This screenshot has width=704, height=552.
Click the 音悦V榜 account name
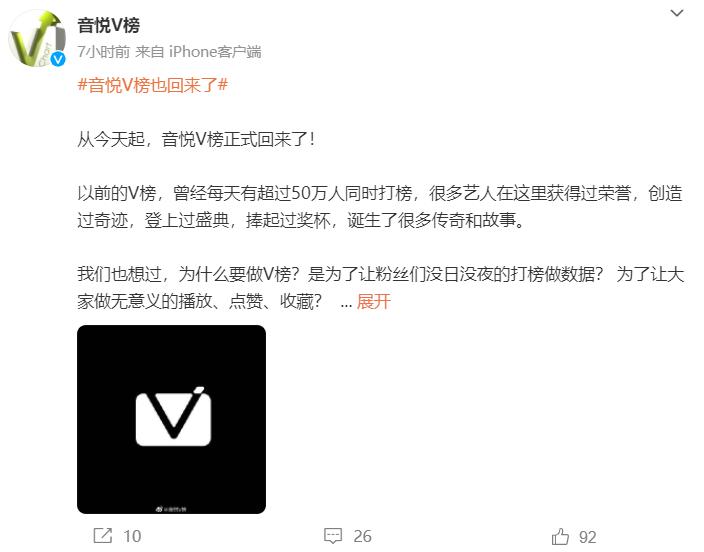[x=108, y=25]
